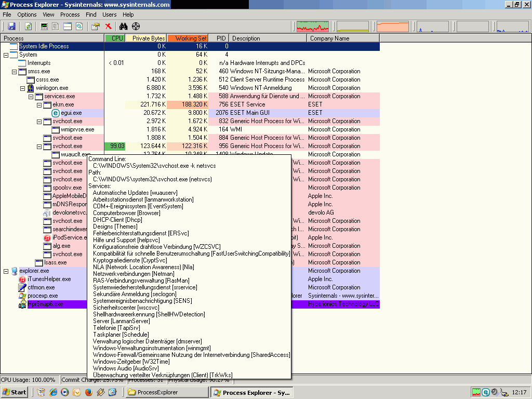The height and width of the screenshot is (399, 532).
Task: Open the Help menu
Action: 128,15
